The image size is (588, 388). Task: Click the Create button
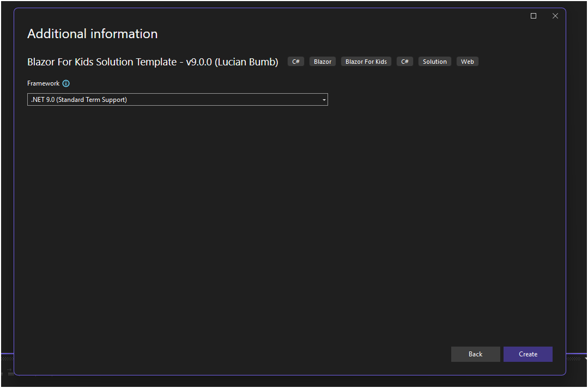(528, 354)
